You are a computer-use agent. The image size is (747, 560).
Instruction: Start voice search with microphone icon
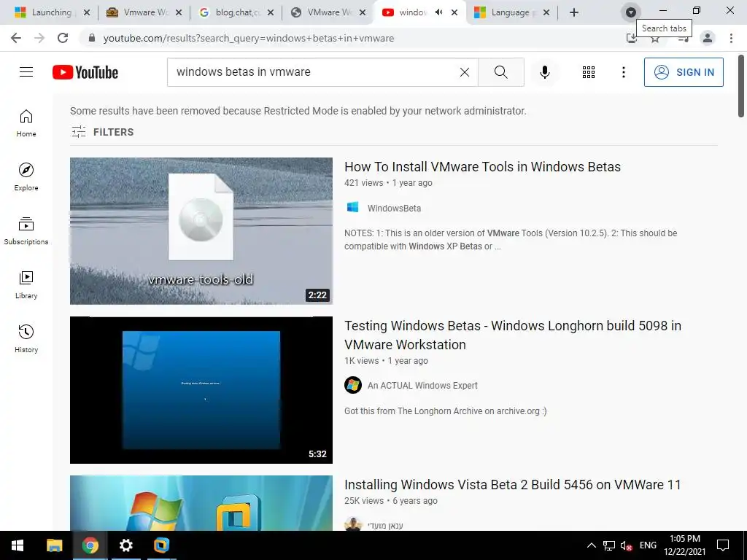[544, 72]
